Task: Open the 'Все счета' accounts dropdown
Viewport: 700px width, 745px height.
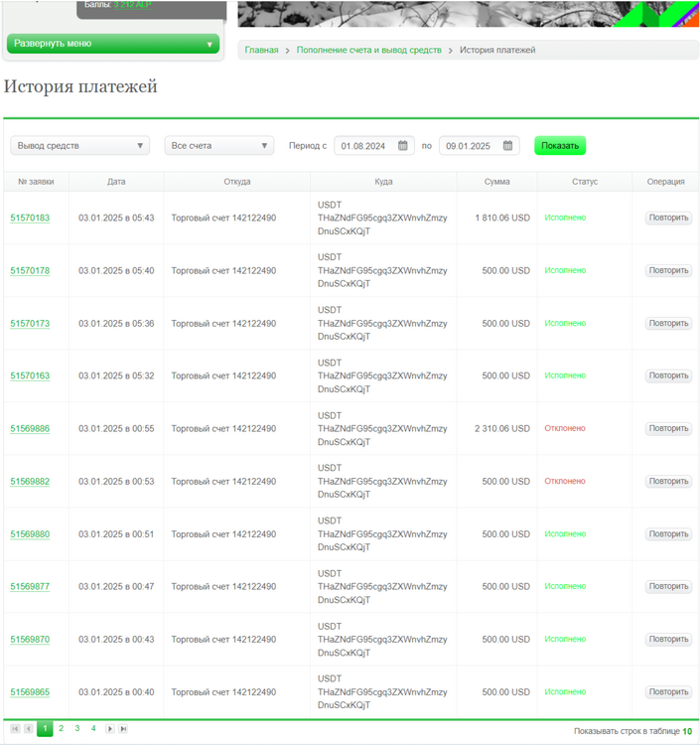Action: click(x=218, y=145)
